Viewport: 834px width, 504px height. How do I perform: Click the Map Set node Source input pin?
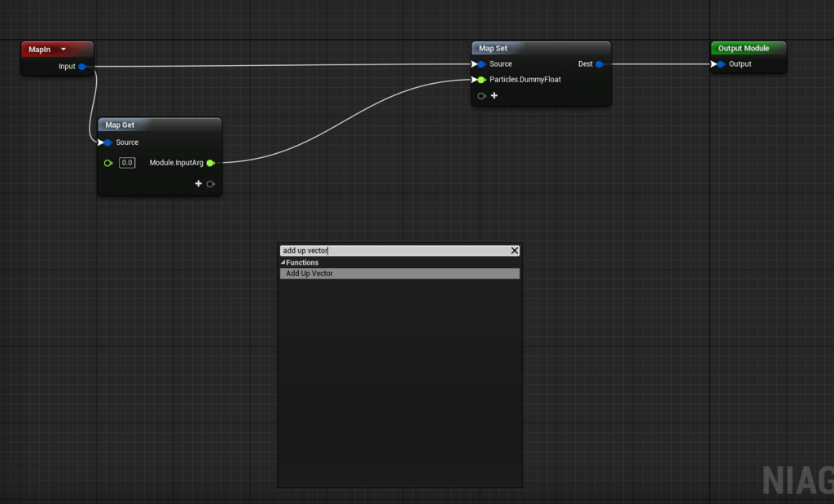481,64
